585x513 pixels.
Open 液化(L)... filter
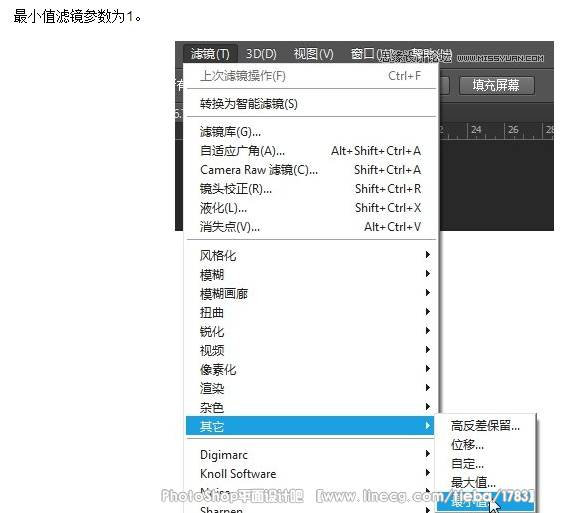311,208
